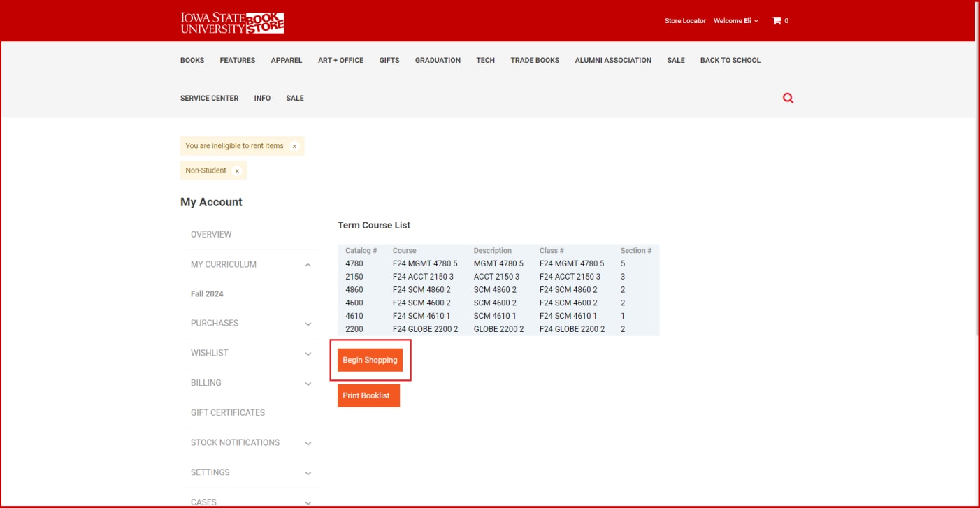Expand the Purchases sidebar section
This screenshot has width=980, height=508.
pyautogui.click(x=308, y=324)
